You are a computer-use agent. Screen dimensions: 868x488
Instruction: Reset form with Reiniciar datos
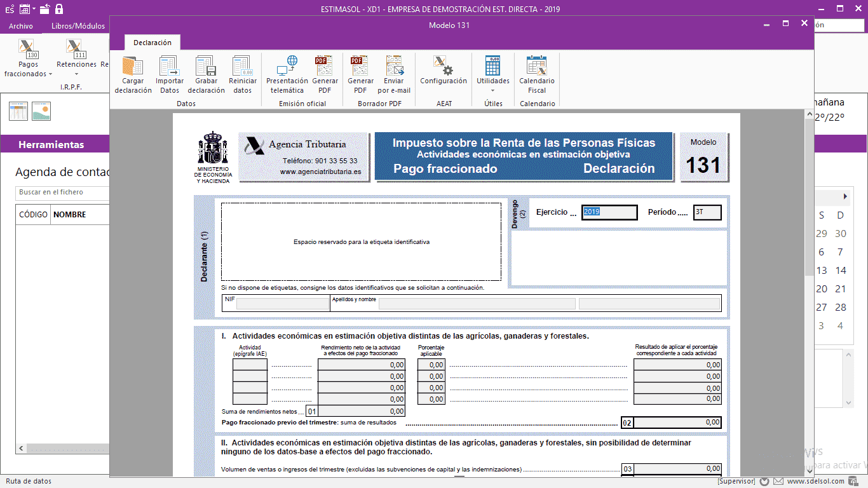point(243,75)
